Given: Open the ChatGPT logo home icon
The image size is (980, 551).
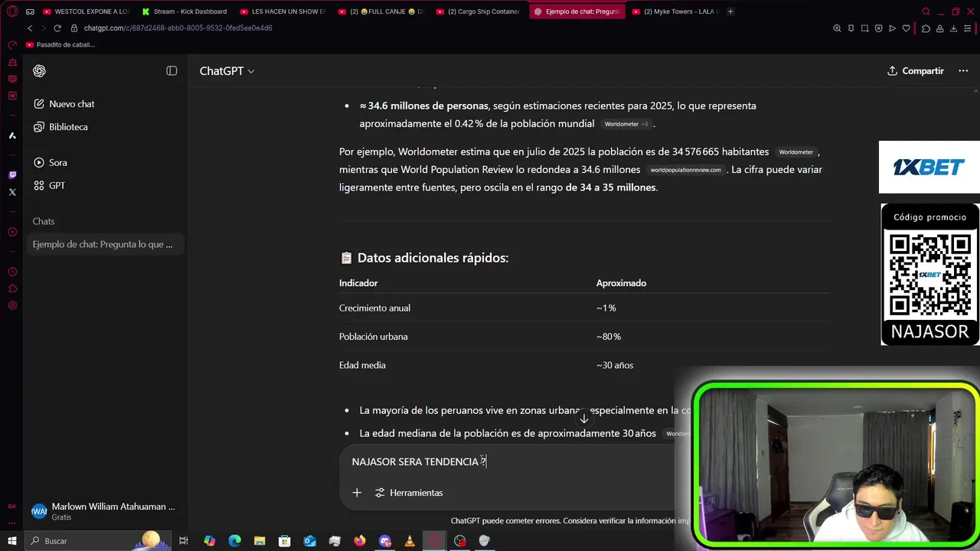Looking at the screenshot, I should pos(40,71).
